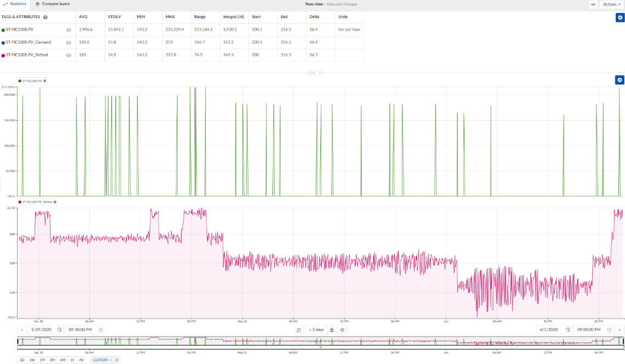Toggle visibility of ST-FIC1005.PV tag

click(69, 30)
